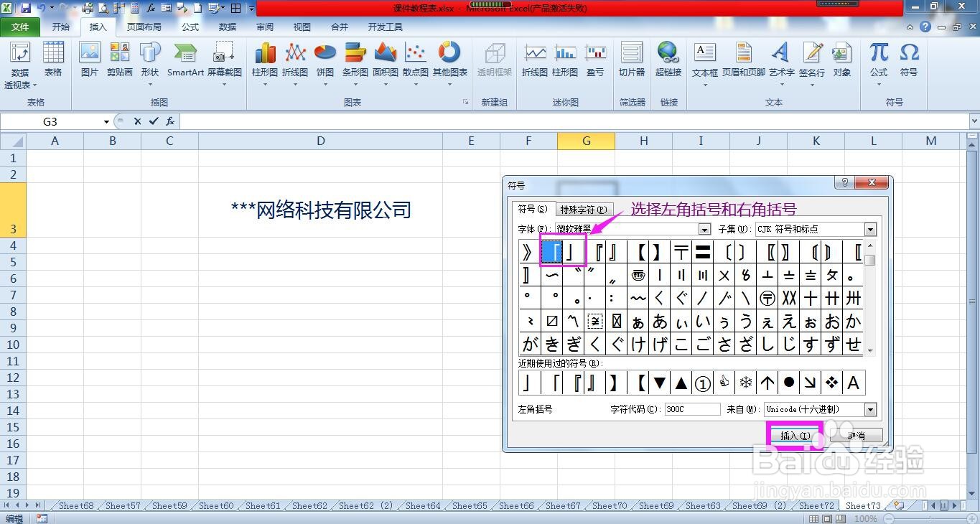Insert a Text Box
The image size is (980, 524).
(x=704, y=61)
